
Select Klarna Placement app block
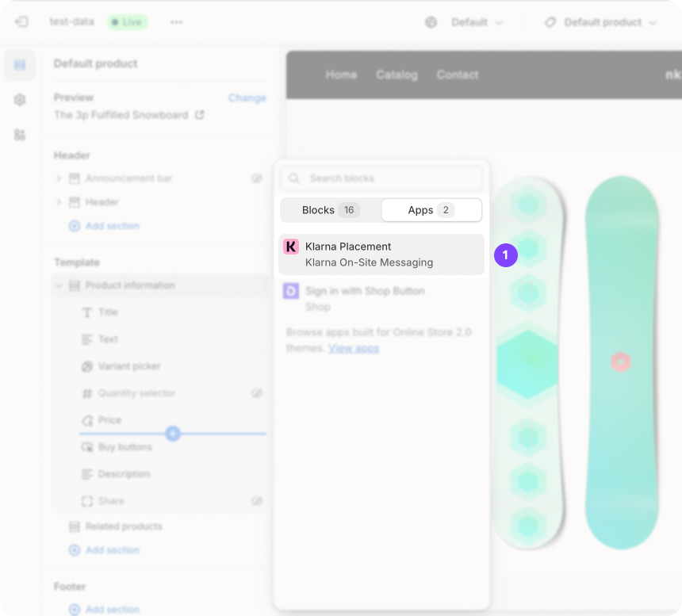381,254
